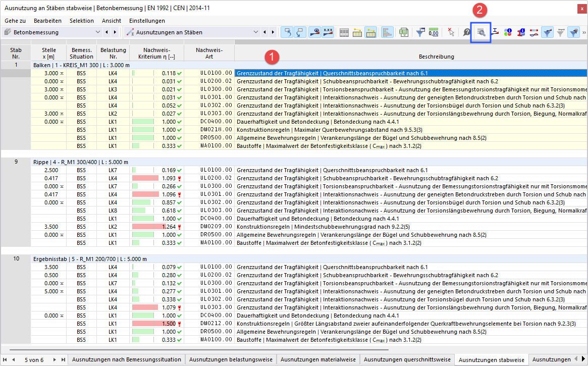Image resolution: width=588 pixels, height=366 pixels.
Task: Select Ergebnisstab 5 R_M1 200/700 group row
Action: click(309, 259)
